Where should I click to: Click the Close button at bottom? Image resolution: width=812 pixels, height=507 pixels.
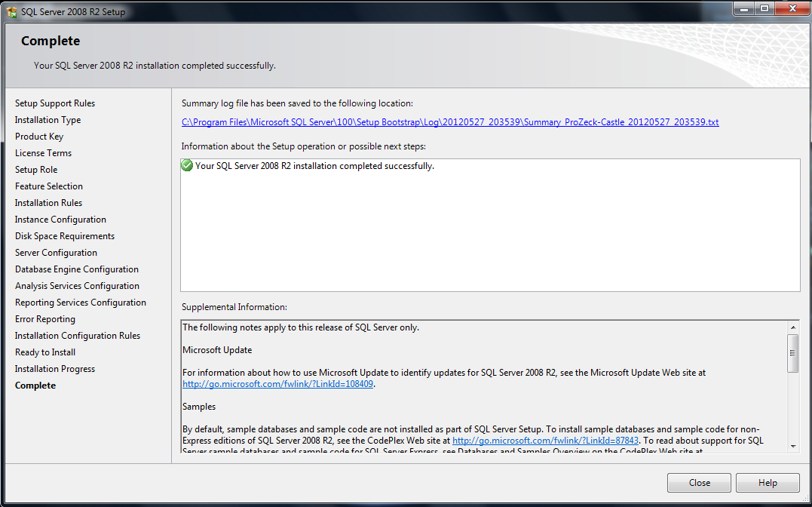pyautogui.click(x=699, y=483)
